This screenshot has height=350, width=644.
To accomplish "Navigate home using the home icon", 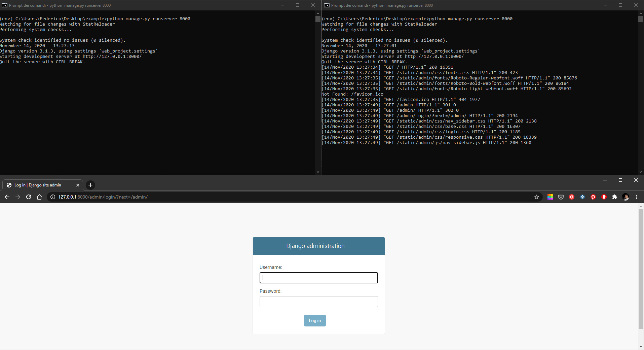I will tap(39, 197).
